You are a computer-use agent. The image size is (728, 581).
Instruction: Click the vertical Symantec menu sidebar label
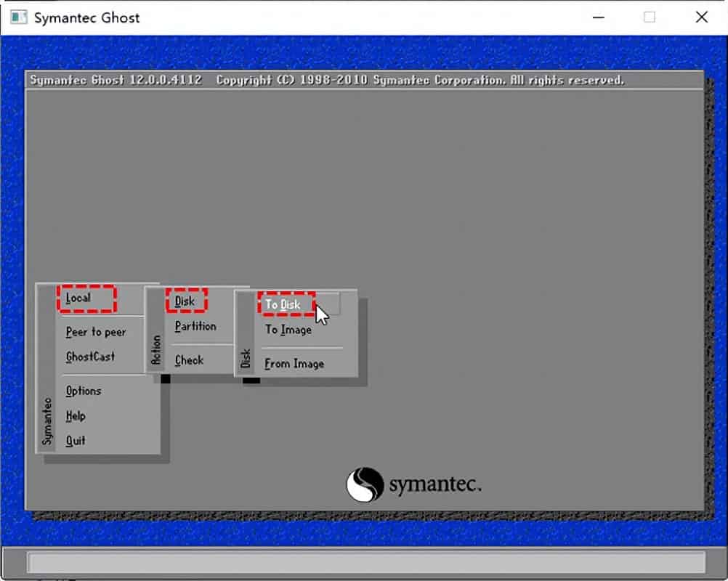(47, 421)
